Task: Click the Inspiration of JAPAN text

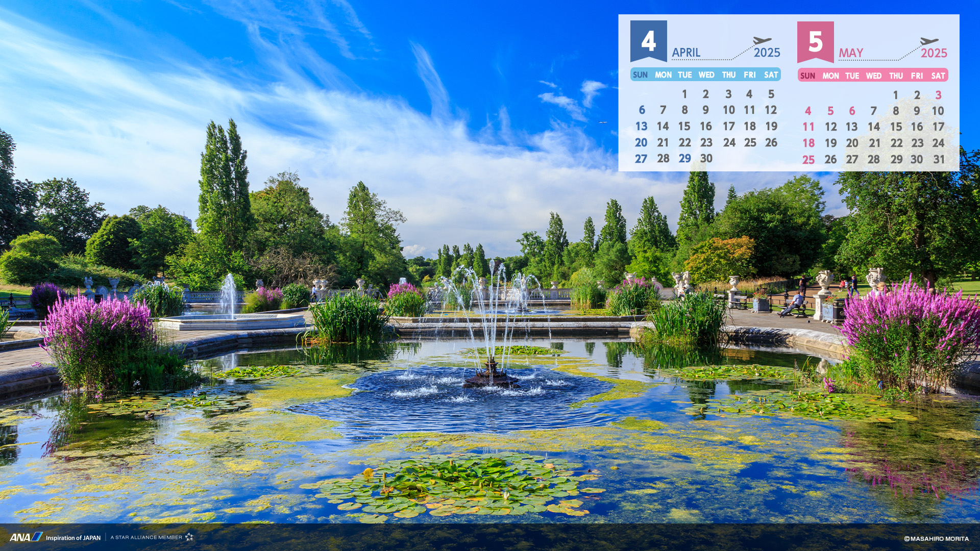Action: pyautogui.click(x=73, y=538)
